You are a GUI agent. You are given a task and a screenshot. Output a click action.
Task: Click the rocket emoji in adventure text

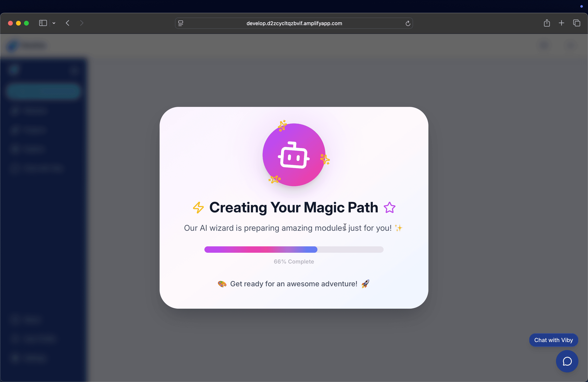365,284
